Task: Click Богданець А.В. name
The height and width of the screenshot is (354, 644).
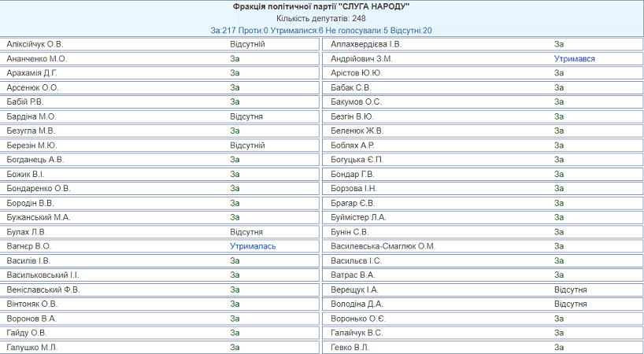Action: click(x=35, y=160)
